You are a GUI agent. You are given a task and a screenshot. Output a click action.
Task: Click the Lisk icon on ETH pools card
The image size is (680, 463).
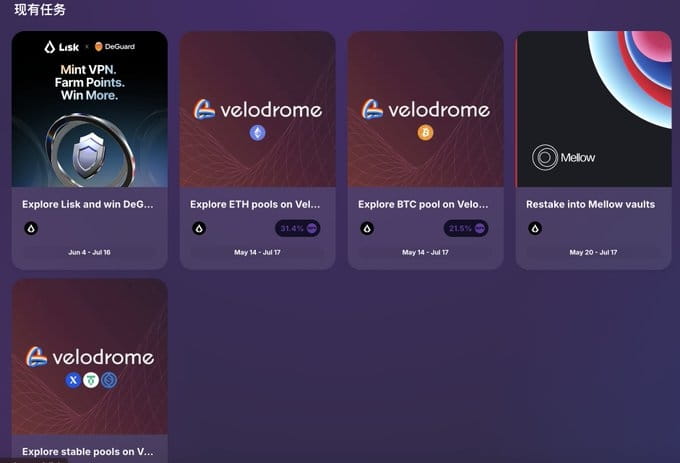(x=199, y=228)
